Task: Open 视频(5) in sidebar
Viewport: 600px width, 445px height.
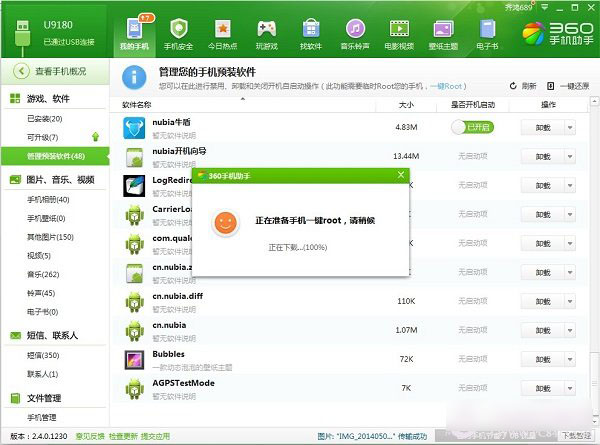Action: point(39,256)
